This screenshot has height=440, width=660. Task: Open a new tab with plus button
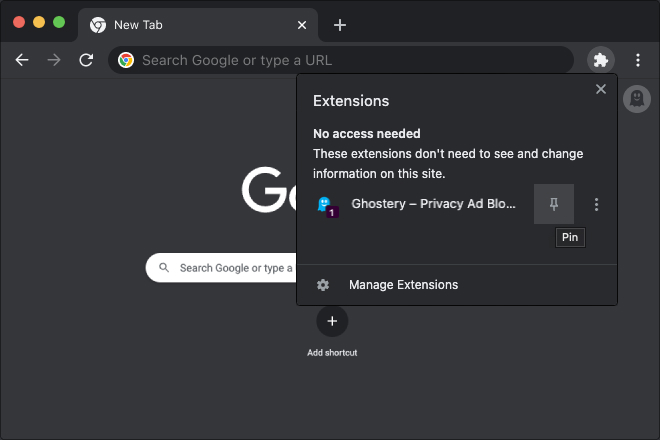click(340, 24)
